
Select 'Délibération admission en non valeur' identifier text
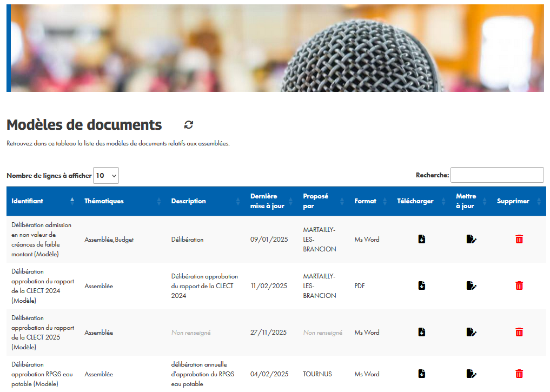41,240
